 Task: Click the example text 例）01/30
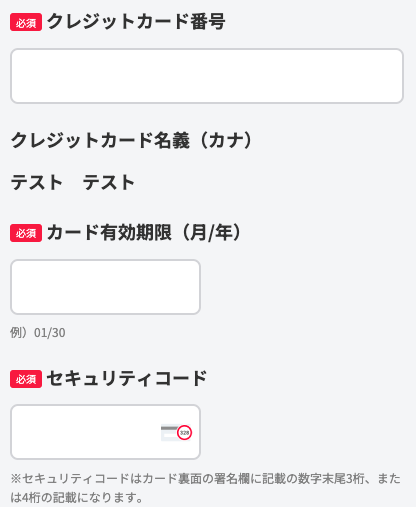tap(38, 333)
